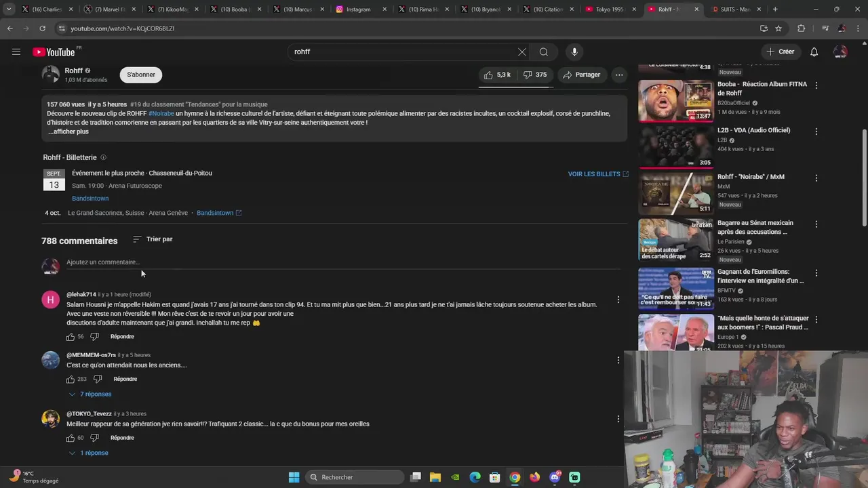Open the Gagnant de l'Euromillions video thumbnail
Screen dimensions: 868x488
pos(676,288)
